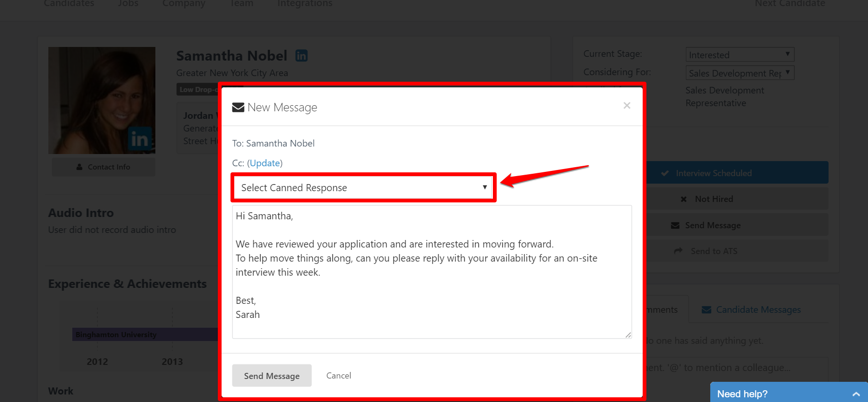Click the Send to ATS arrow icon
This screenshot has width=868, height=402.
click(678, 251)
